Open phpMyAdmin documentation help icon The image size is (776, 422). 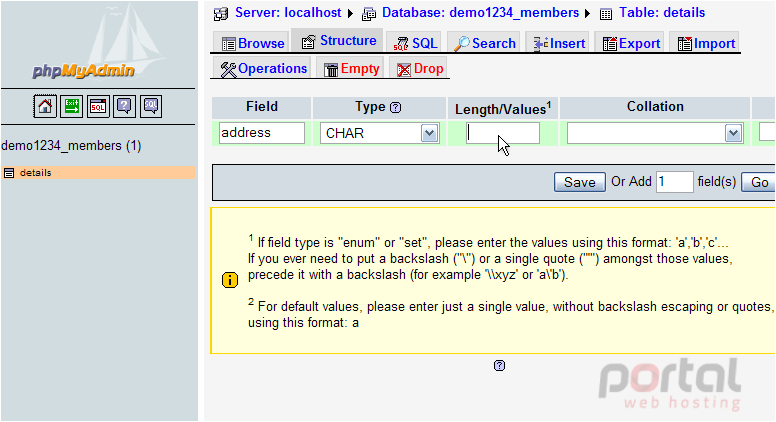tap(124, 106)
